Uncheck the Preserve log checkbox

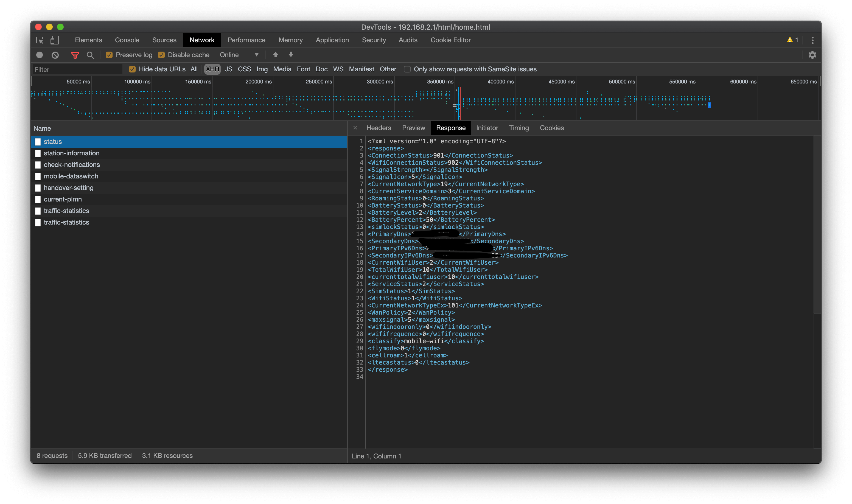[109, 55]
